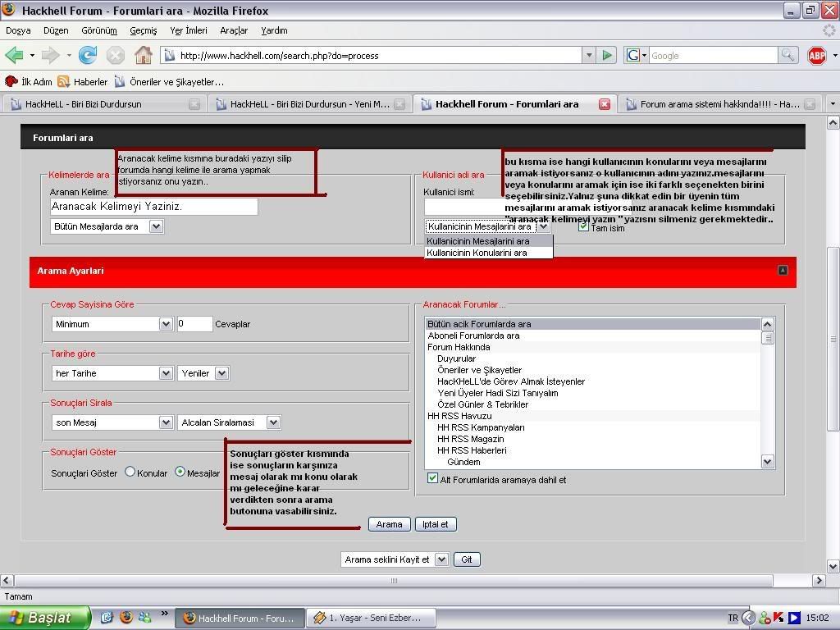Image resolution: width=840 pixels, height=630 pixels.
Task: Click the Stop loading icon
Action: coord(115,55)
